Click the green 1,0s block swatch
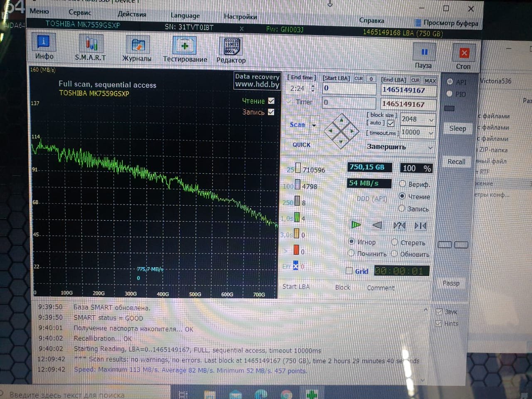This screenshot has width=532, height=399. pyautogui.click(x=297, y=217)
